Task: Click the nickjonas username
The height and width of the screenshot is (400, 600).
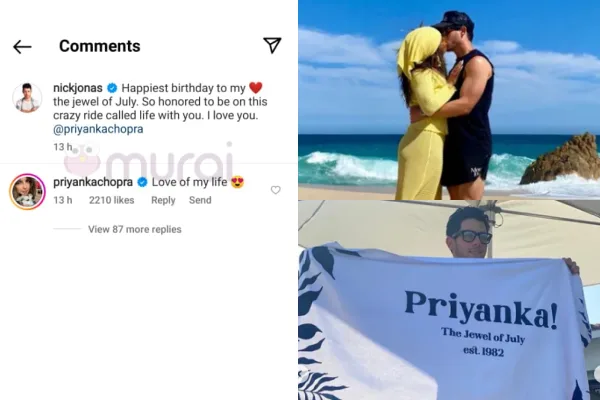Action: 78,88
